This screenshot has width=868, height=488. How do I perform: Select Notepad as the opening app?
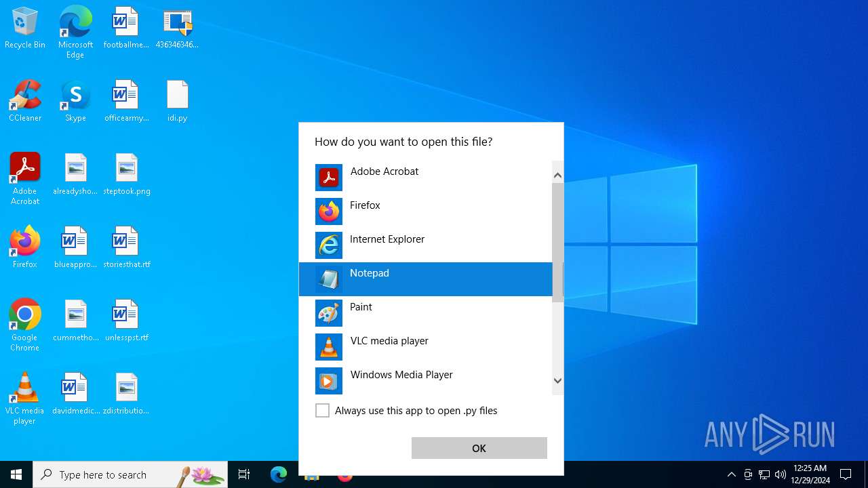coord(426,279)
